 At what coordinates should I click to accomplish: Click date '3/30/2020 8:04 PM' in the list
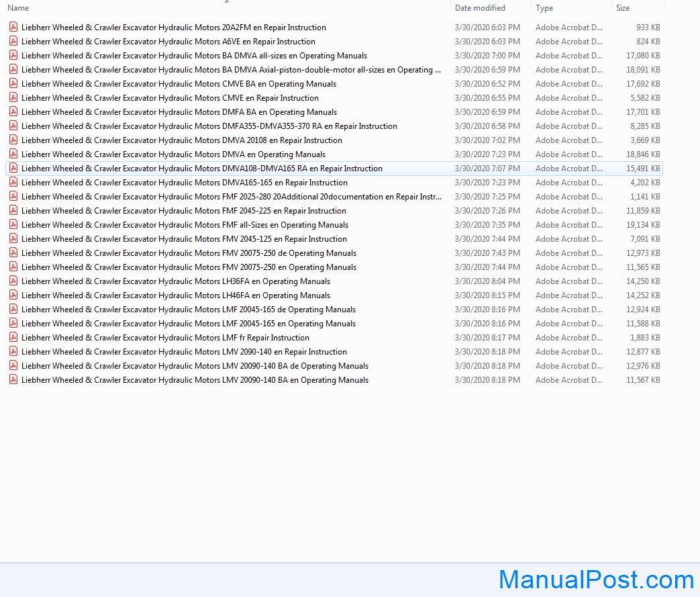tap(487, 281)
